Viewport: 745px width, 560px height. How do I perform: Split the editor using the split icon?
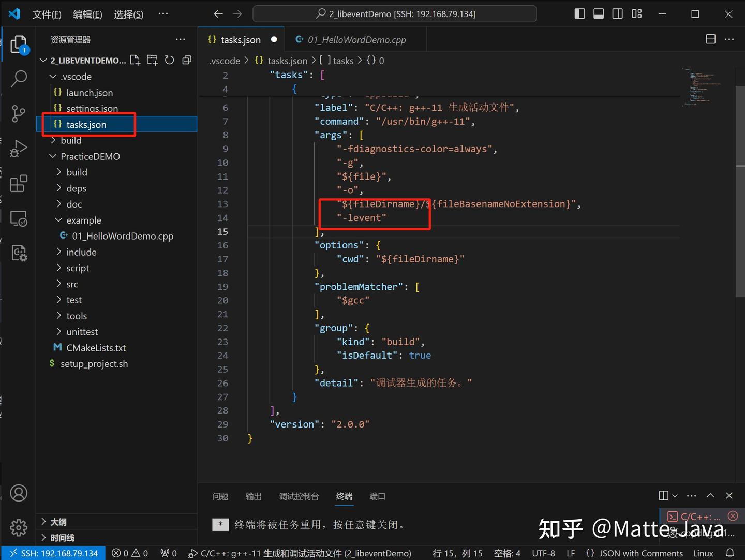pos(709,39)
